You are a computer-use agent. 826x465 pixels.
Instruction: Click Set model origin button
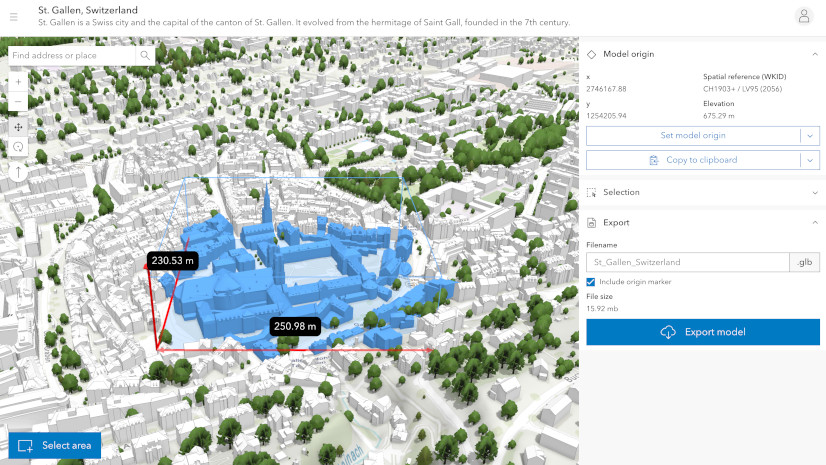click(693, 136)
